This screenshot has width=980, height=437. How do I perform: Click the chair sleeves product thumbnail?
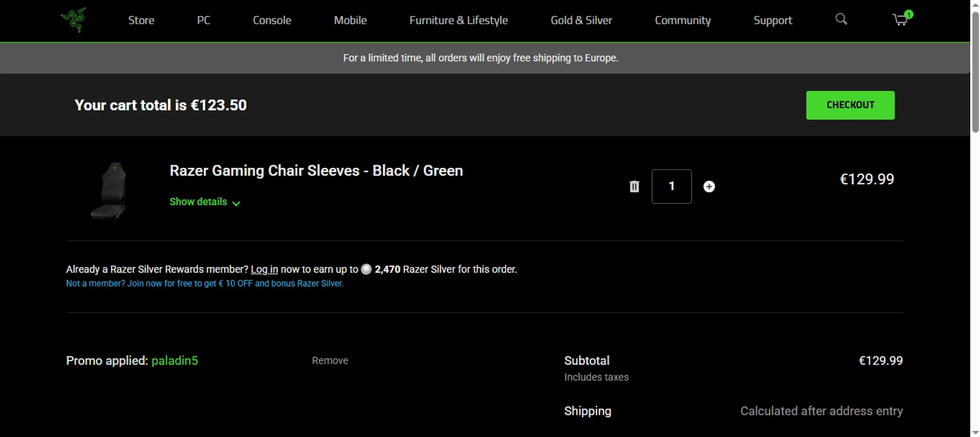pos(109,190)
